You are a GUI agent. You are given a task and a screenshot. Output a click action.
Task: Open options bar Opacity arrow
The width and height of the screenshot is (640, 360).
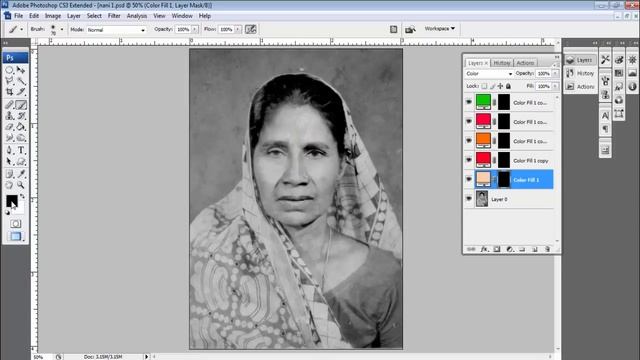(195, 29)
